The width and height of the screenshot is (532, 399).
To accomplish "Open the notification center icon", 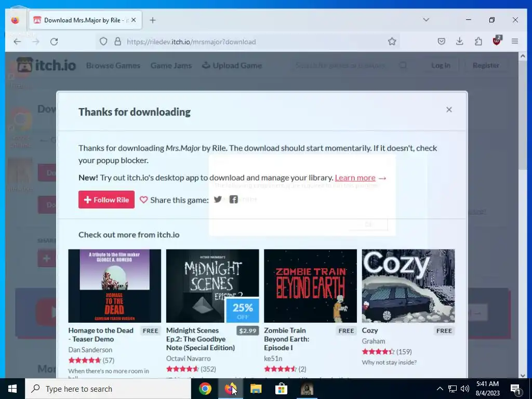I will [x=516, y=389].
